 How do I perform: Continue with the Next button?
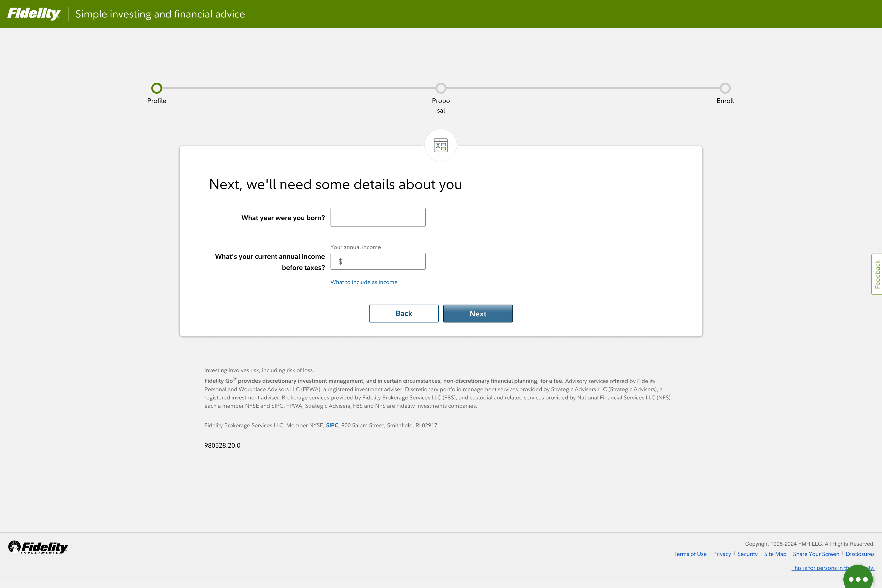[x=478, y=314]
